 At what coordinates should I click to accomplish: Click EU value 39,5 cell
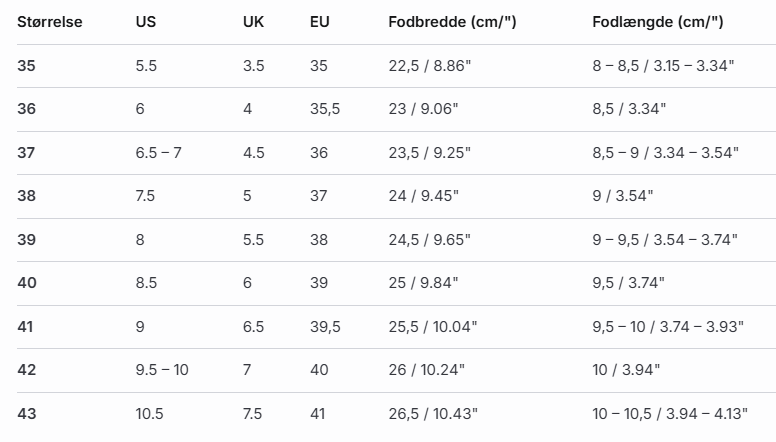[325, 326]
